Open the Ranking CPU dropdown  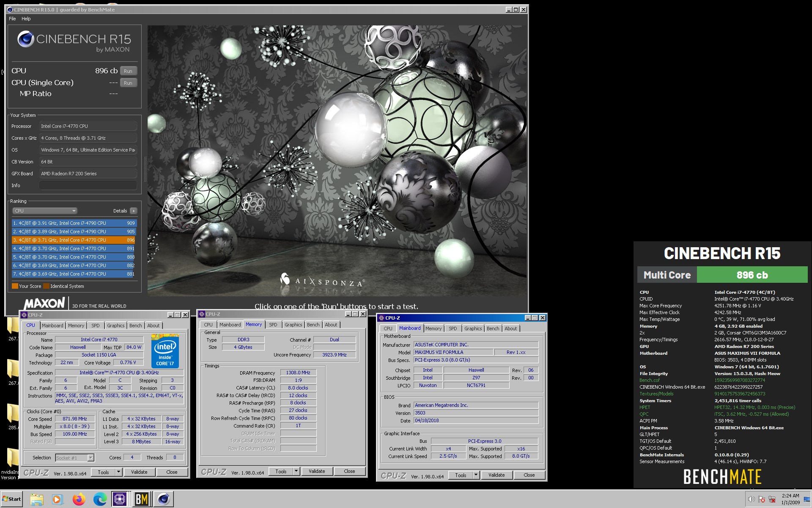coord(44,211)
